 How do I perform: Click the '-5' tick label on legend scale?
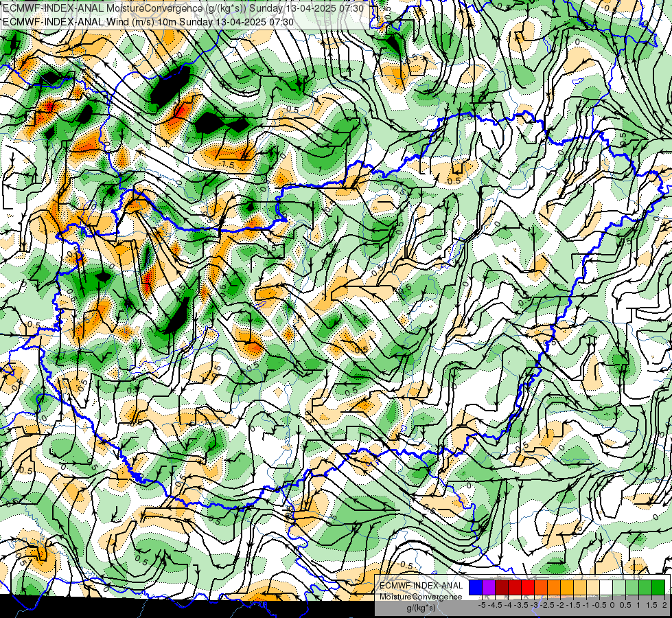pyautogui.click(x=482, y=605)
